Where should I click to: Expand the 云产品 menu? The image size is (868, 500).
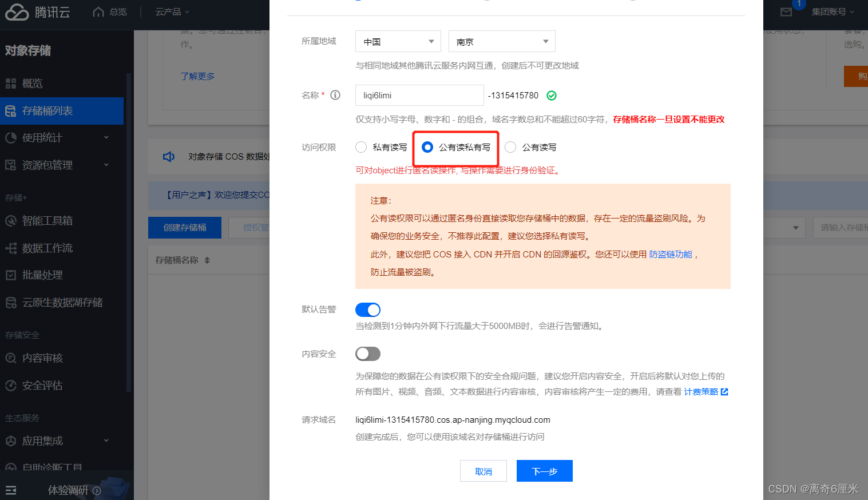click(172, 11)
